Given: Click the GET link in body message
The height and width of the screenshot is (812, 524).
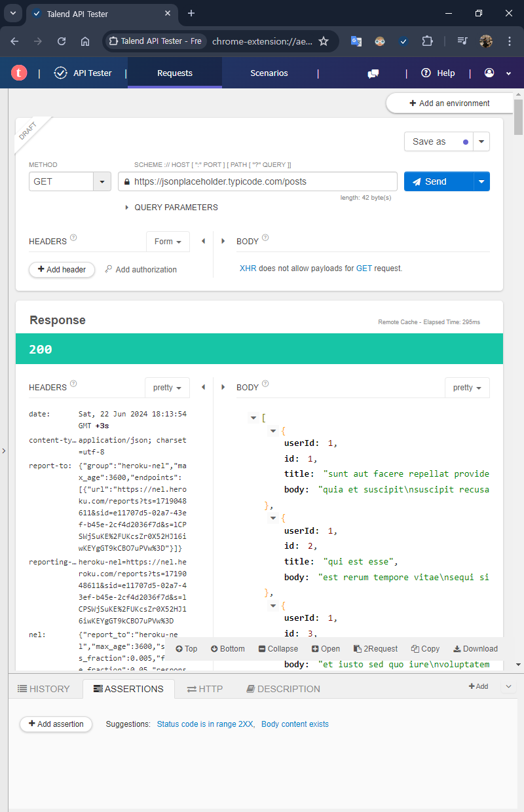Looking at the screenshot, I should tap(364, 268).
